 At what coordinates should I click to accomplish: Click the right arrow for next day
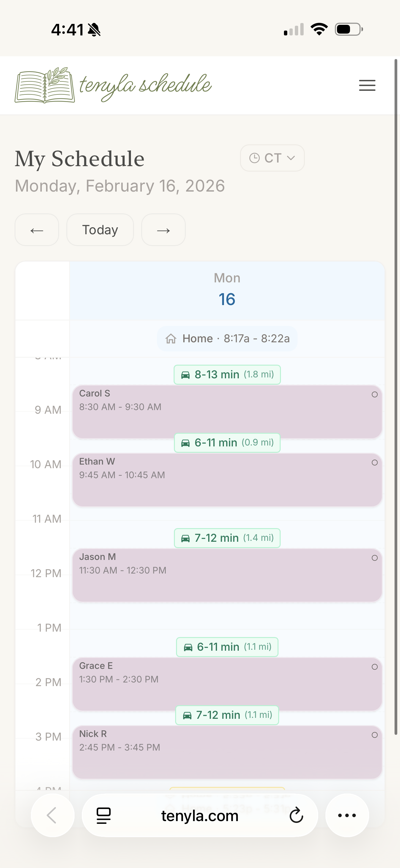tap(163, 230)
